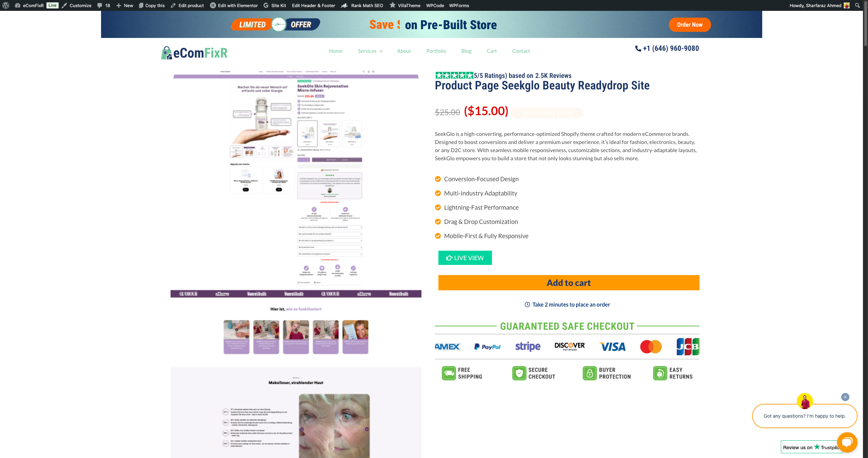The height and width of the screenshot is (458, 868).
Task: Close the chat prompt popup
Action: [845, 397]
